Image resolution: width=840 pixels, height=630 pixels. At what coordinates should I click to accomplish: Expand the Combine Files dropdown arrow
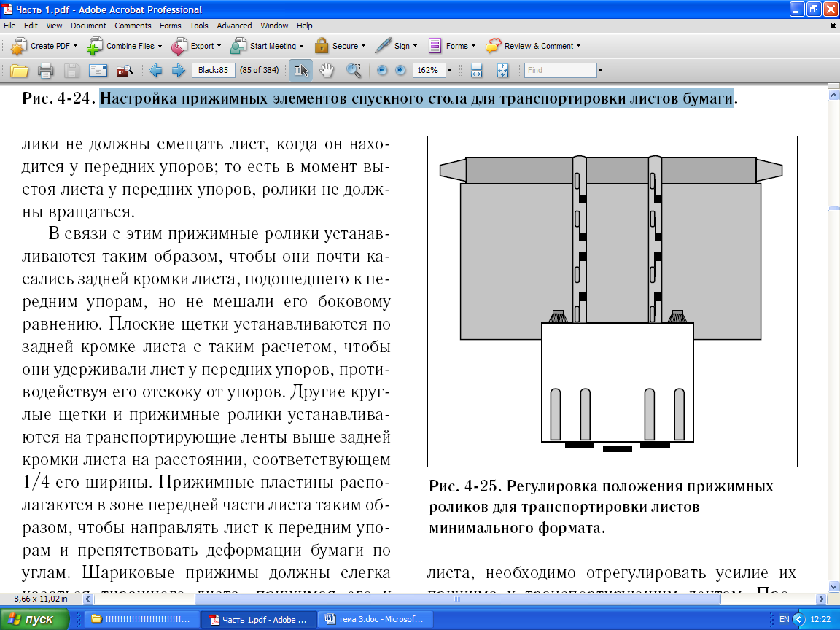160,46
